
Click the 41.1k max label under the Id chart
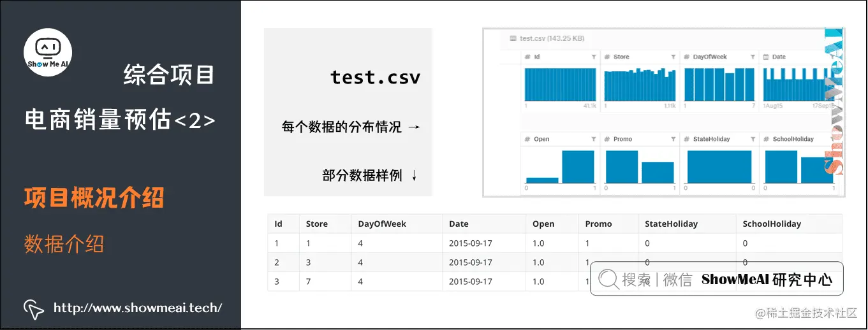tap(589, 106)
